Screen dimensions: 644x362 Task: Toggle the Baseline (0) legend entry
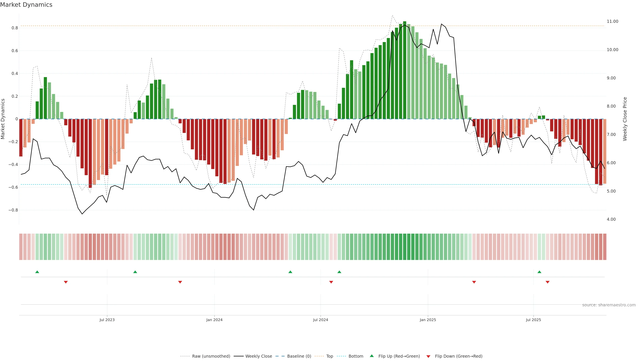[x=299, y=356]
